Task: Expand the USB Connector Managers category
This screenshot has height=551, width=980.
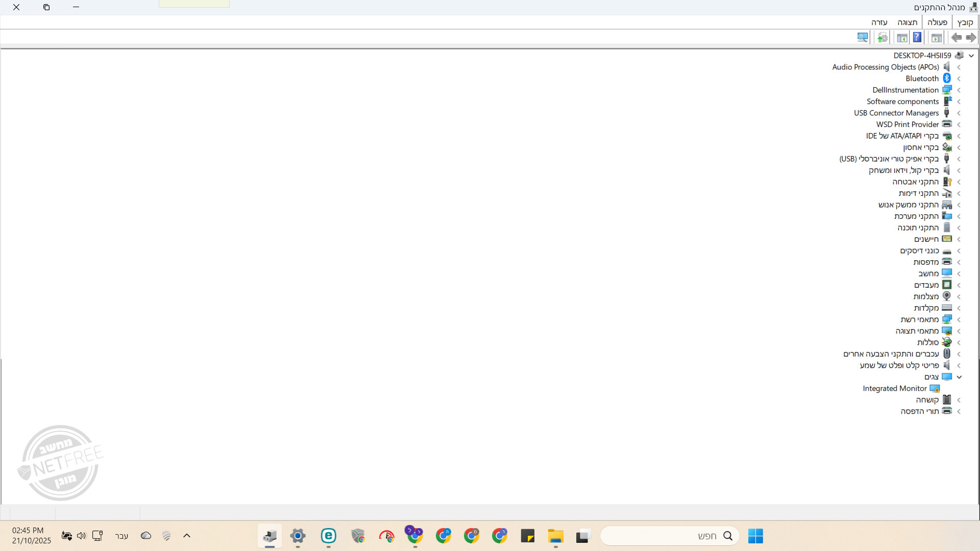Action: tap(959, 113)
